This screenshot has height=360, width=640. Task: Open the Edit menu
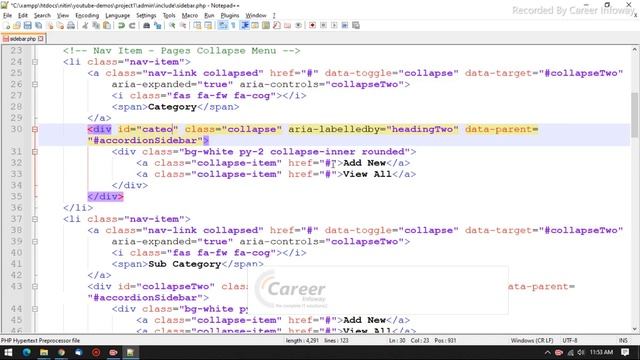click(x=23, y=15)
